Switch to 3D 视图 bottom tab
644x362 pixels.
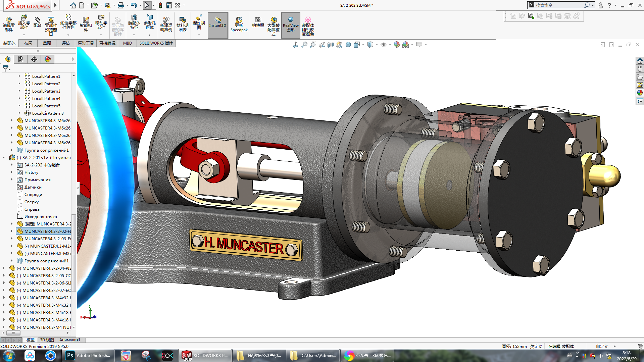pos(47,340)
